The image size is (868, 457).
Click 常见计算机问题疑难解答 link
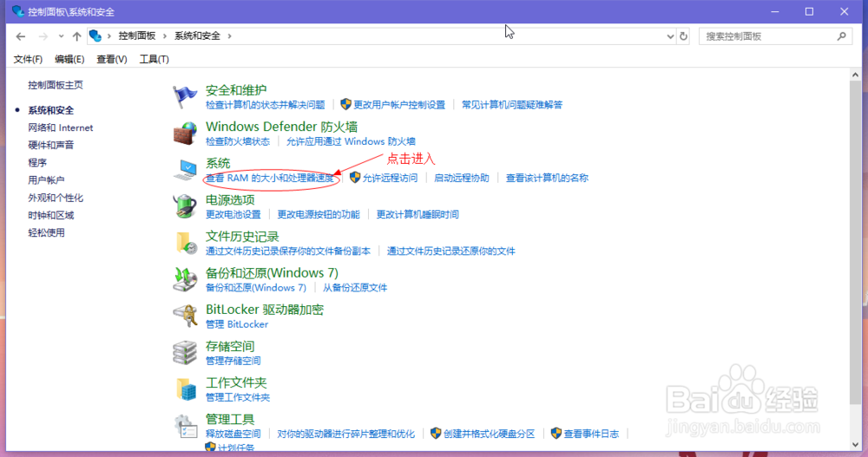point(512,105)
